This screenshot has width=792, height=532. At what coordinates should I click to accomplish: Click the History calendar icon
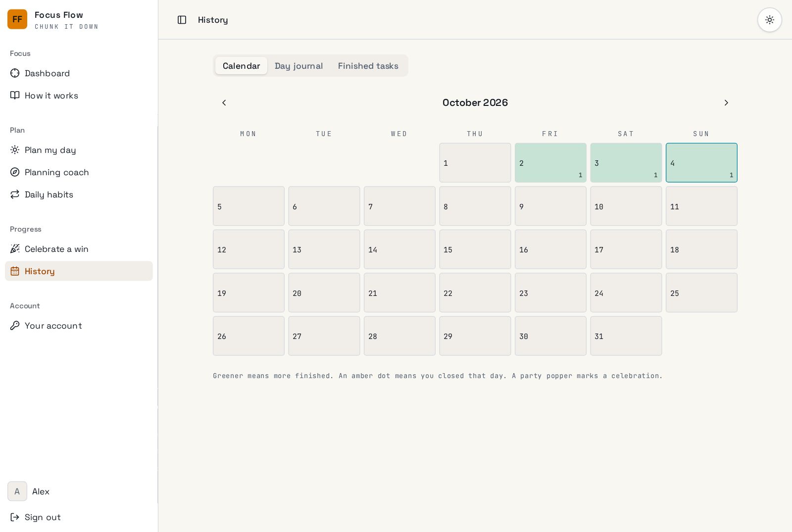pos(15,271)
